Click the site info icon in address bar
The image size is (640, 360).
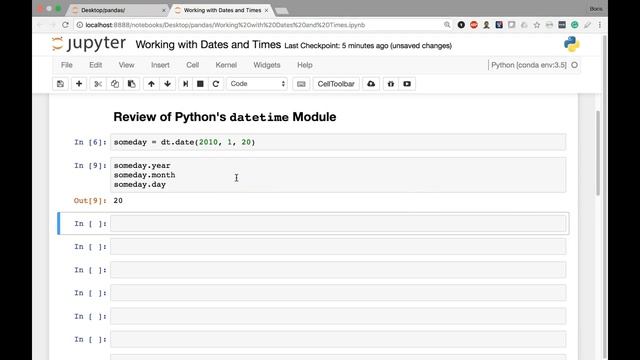(80, 25)
